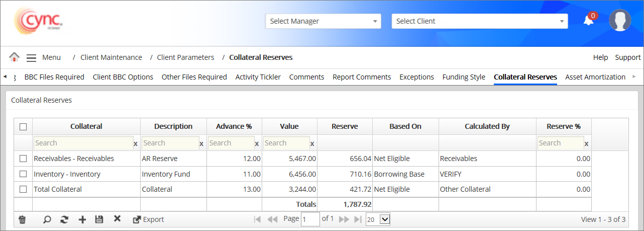Expand the Select Manager dropdown

[x=323, y=21]
